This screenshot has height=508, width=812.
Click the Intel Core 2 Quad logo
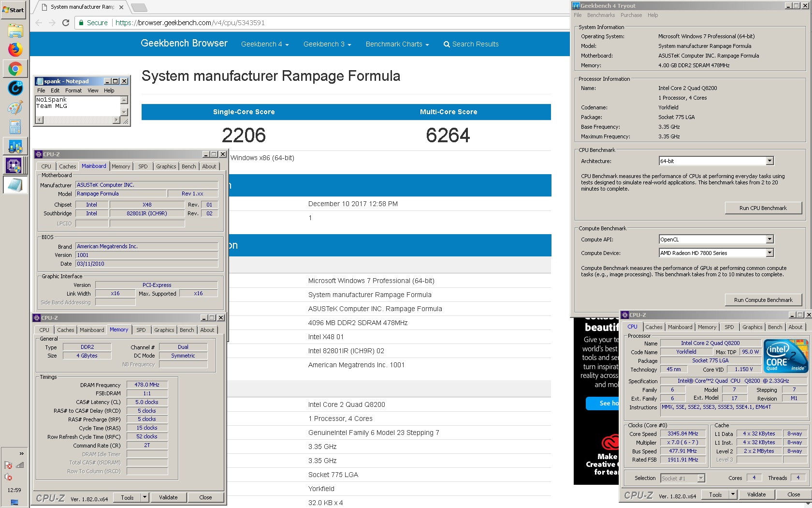pyautogui.click(x=786, y=356)
